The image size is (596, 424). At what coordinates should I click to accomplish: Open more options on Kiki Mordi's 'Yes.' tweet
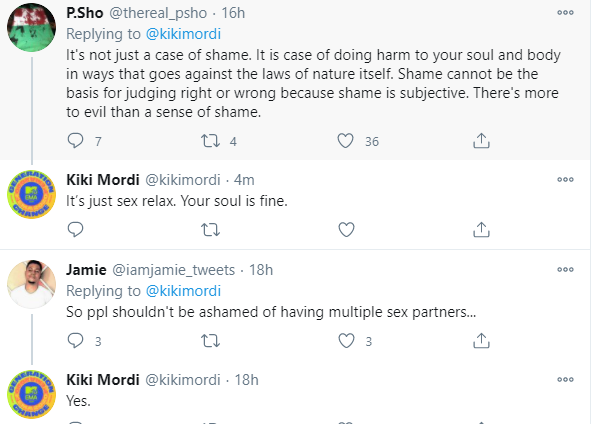point(565,380)
